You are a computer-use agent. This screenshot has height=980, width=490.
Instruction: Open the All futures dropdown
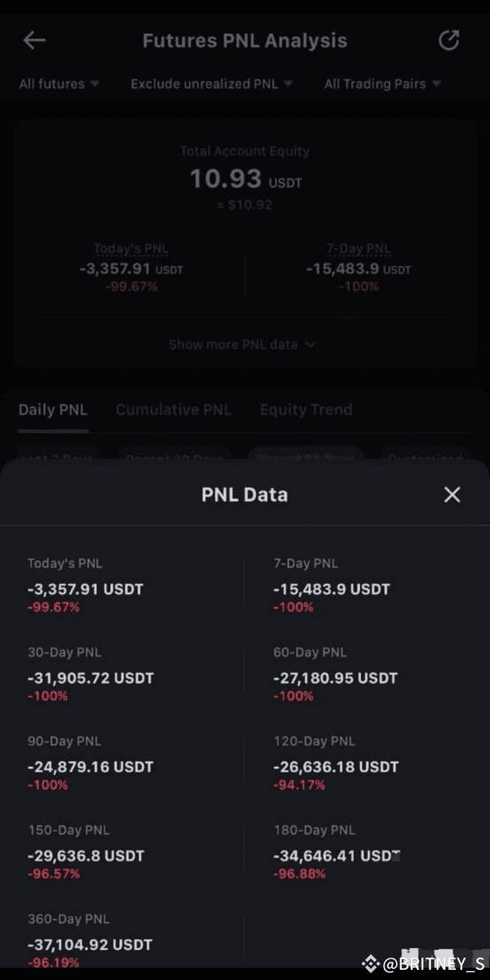point(59,84)
